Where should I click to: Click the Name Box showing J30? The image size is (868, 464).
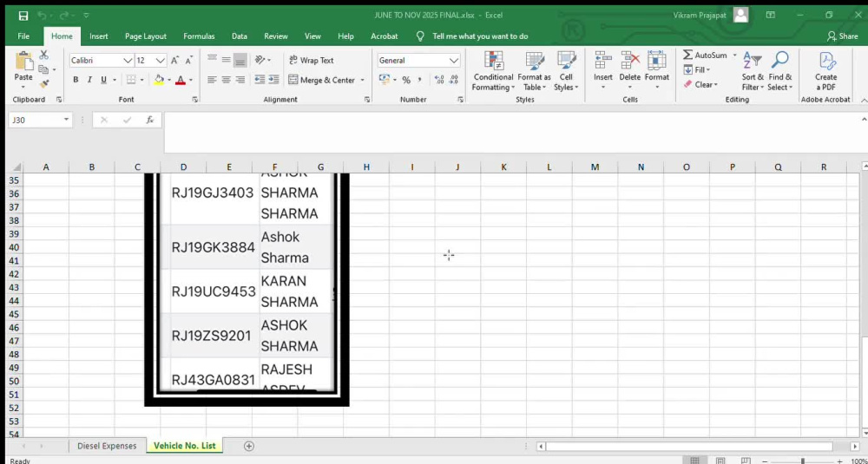click(40, 120)
